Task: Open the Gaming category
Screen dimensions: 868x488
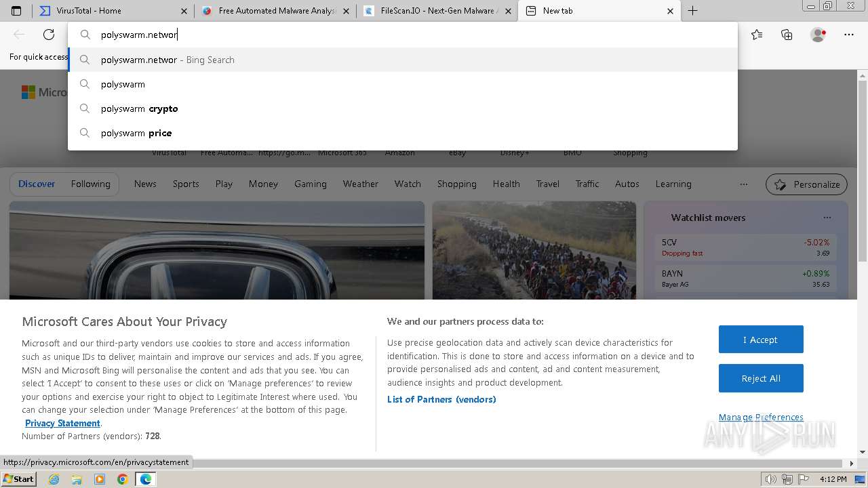Action: 311,184
